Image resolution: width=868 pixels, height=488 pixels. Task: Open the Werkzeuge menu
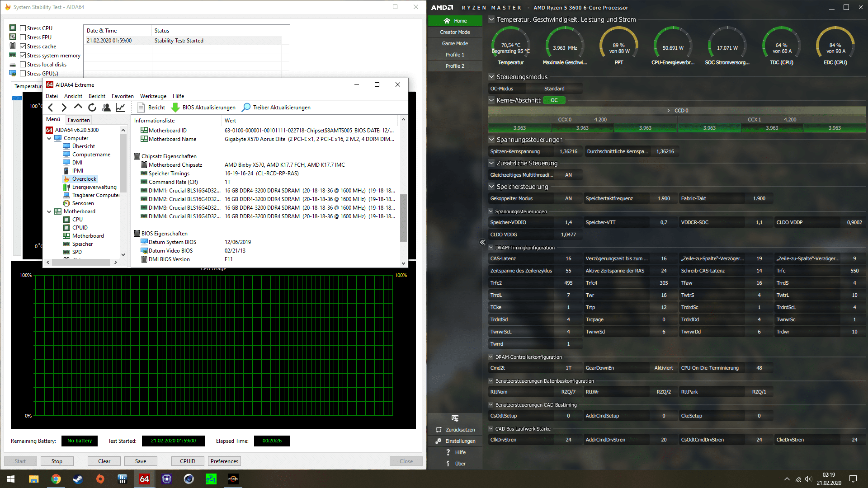pos(153,96)
